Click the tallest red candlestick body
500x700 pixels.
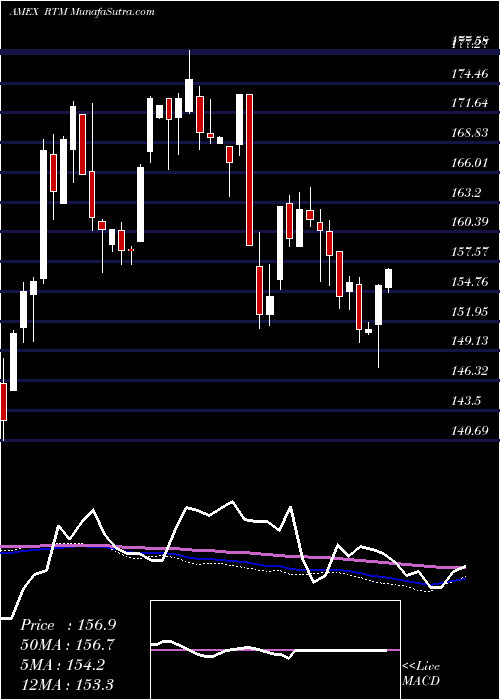pos(250,170)
